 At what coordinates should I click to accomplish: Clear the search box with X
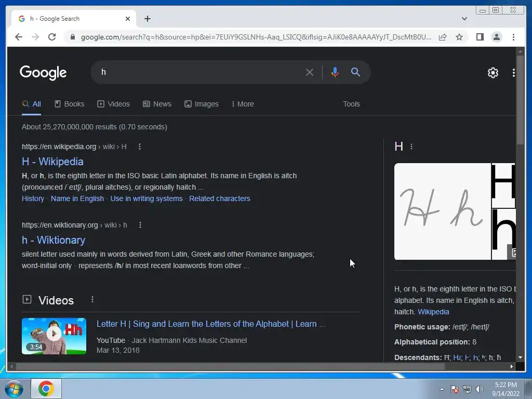click(309, 72)
